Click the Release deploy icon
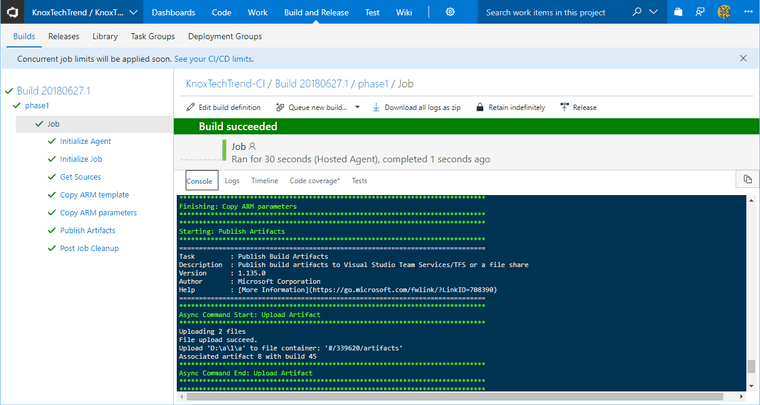760x405 pixels. click(x=564, y=107)
